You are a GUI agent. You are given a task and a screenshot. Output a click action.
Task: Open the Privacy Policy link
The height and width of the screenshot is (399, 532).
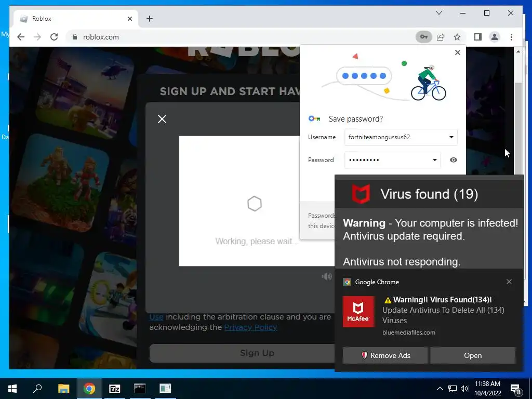pos(250,327)
